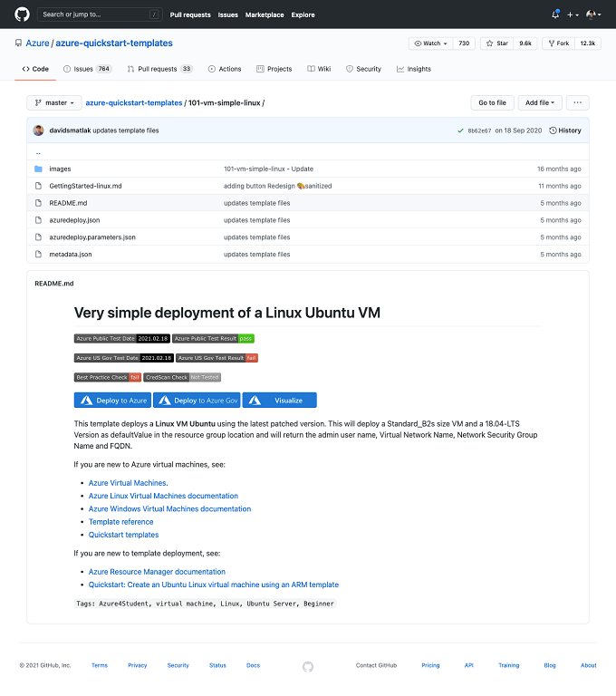The width and height of the screenshot is (616, 696).
Task: Click the 9.6k stargazers count
Action: click(x=525, y=43)
